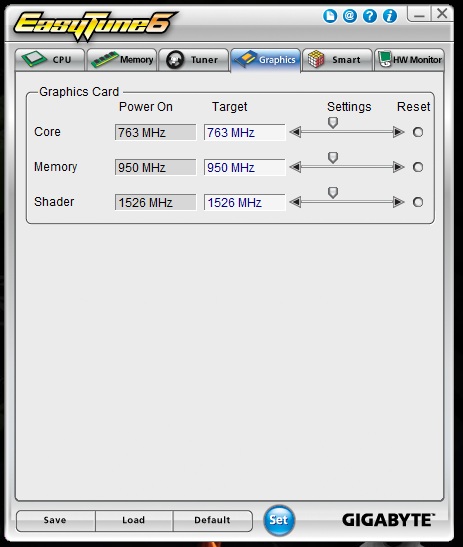Open the Memory tab
This screenshot has width=463, height=547.
point(122,60)
